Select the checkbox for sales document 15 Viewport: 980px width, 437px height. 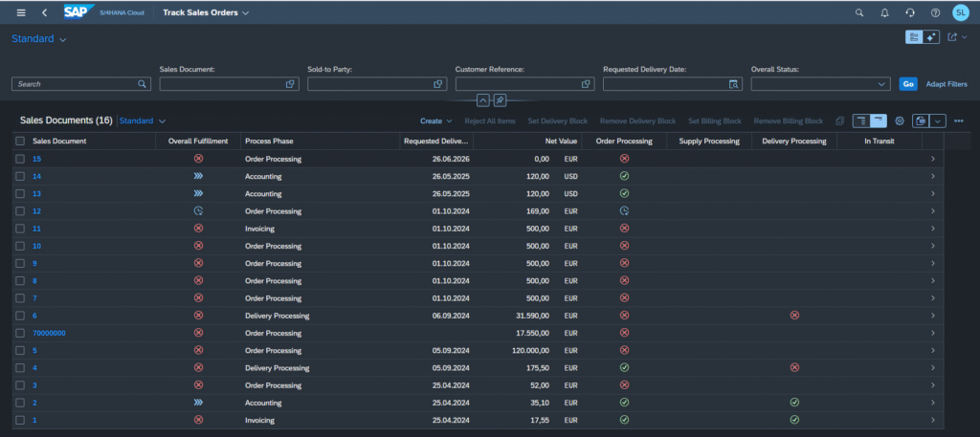pyautogui.click(x=20, y=159)
